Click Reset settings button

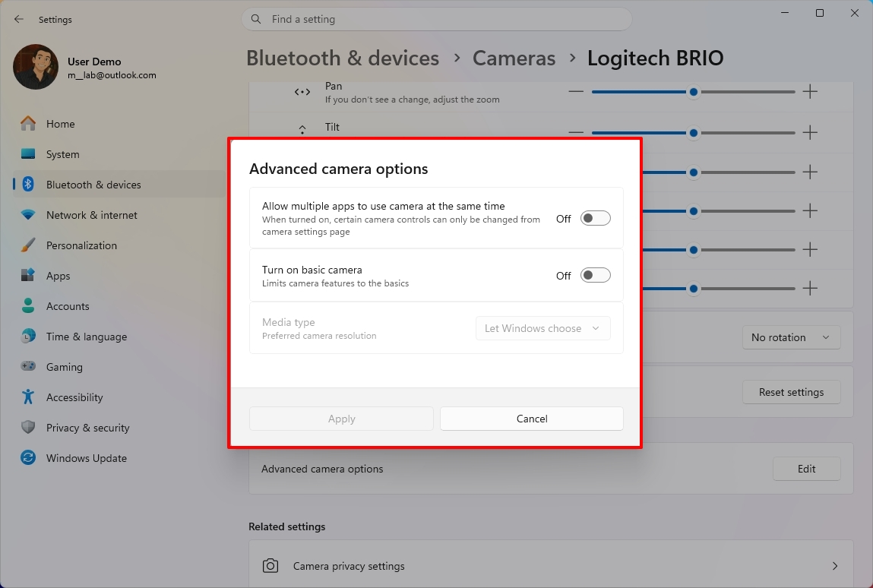[x=791, y=392]
